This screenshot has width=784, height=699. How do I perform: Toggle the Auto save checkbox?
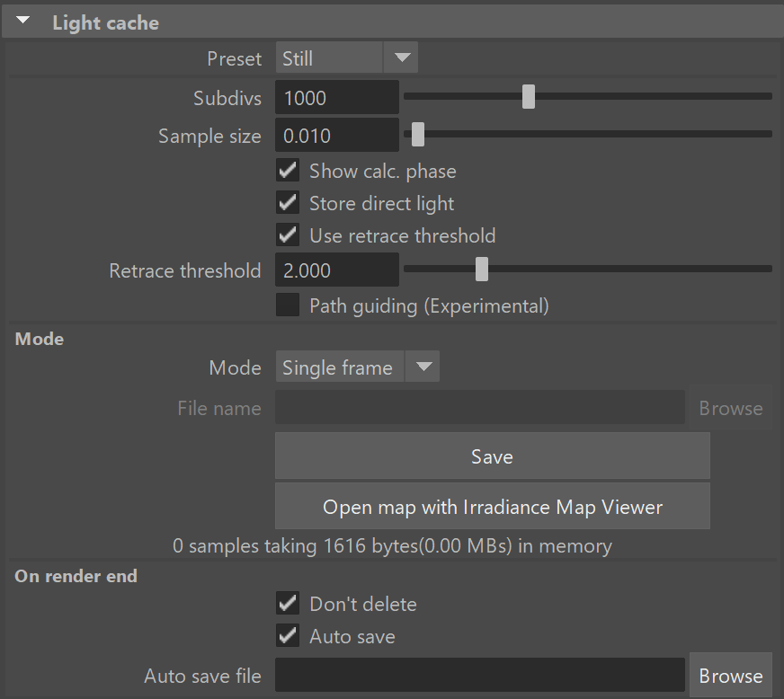[288, 636]
